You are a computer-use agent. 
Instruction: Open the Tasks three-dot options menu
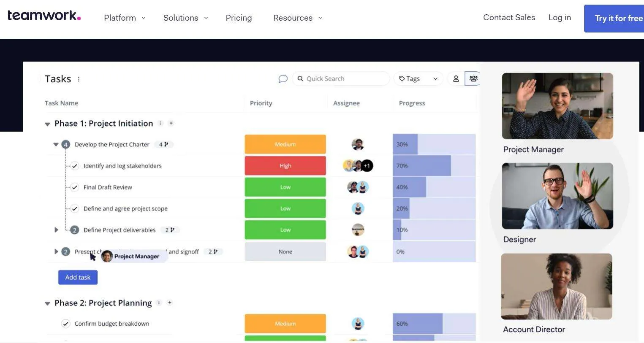[79, 79]
